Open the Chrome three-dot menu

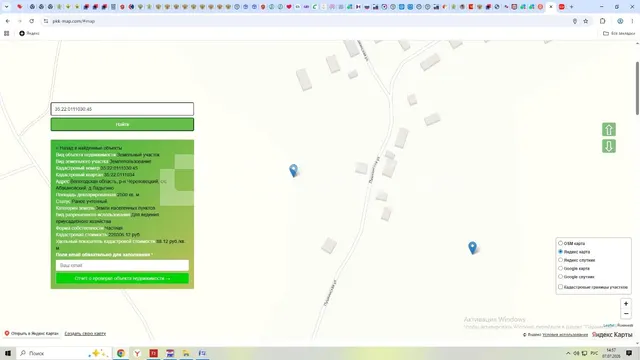[632, 21]
